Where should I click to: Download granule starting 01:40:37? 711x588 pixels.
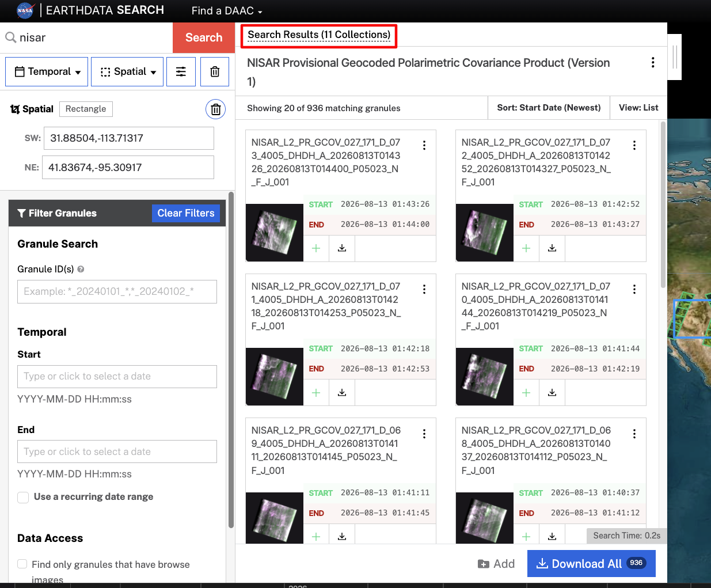click(x=552, y=536)
